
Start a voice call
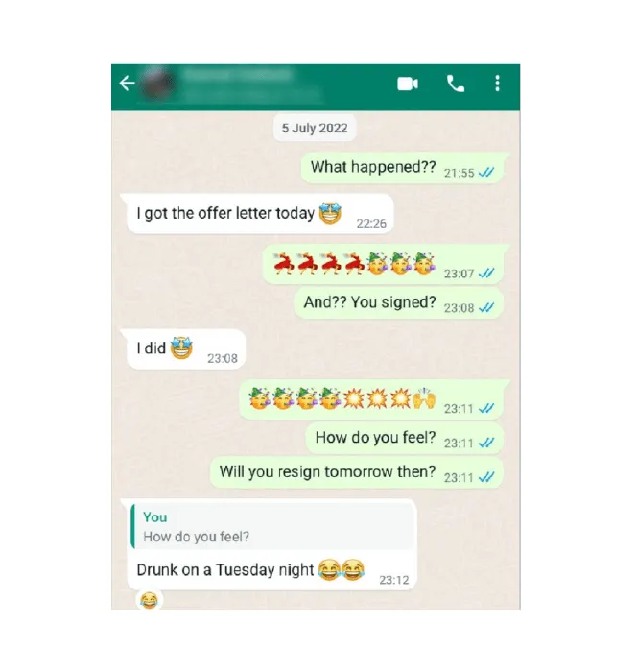(456, 84)
